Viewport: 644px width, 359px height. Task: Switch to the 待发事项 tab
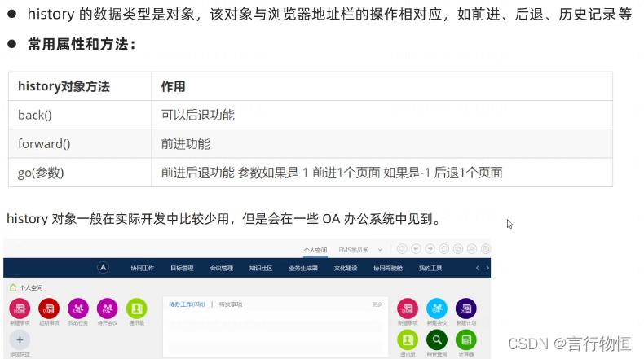(x=231, y=304)
